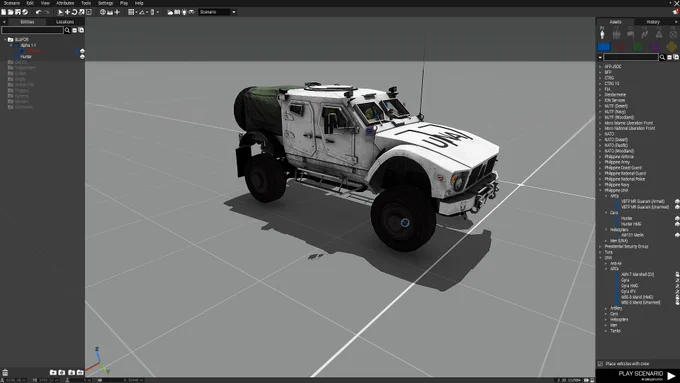
Task: Open the asset search filter dropdown arrow
Action: coord(600,57)
